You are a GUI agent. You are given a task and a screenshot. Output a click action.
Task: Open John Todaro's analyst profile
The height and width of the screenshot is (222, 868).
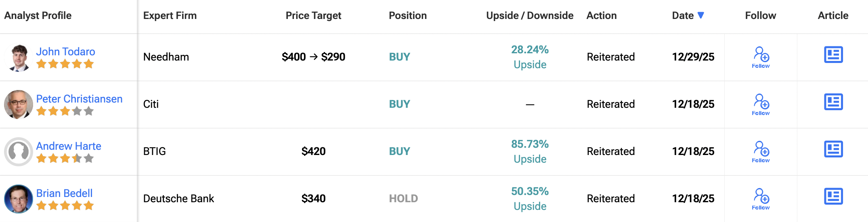pyautogui.click(x=65, y=52)
